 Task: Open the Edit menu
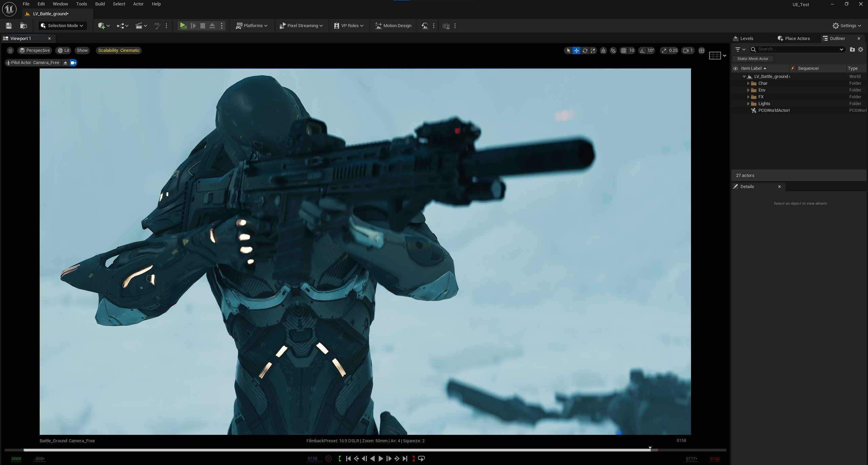pos(41,4)
